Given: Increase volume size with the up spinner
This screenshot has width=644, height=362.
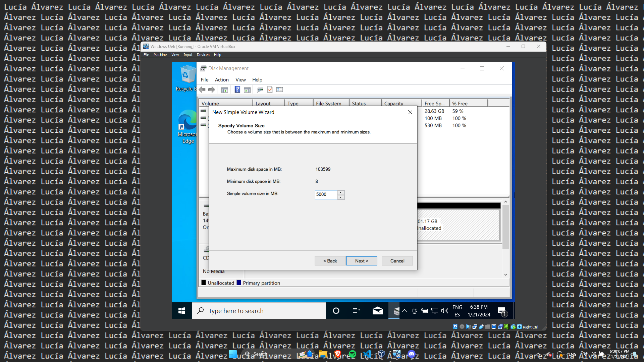Looking at the screenshot, I should click(x=341, y=193).
